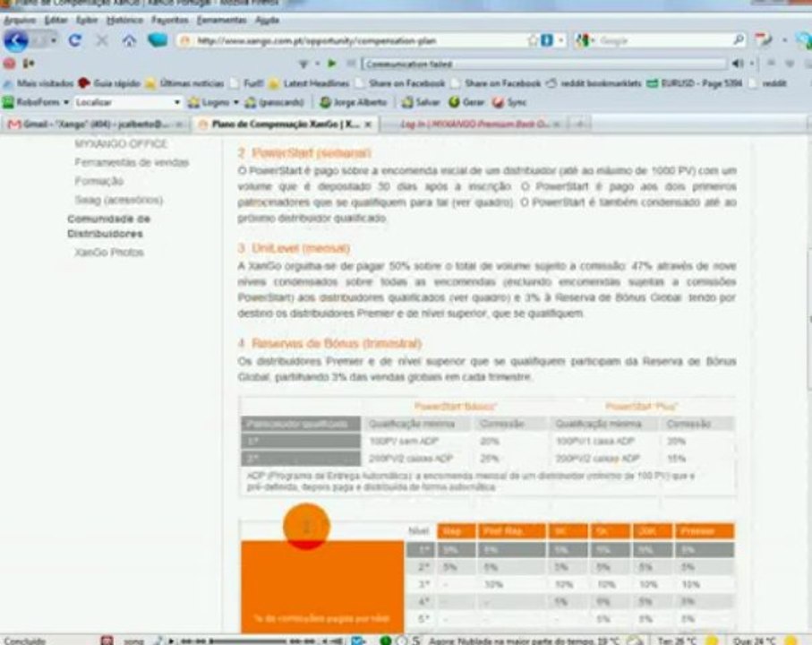
Task: Open the RoboForm dropdown menu
Action: point(36,103)
